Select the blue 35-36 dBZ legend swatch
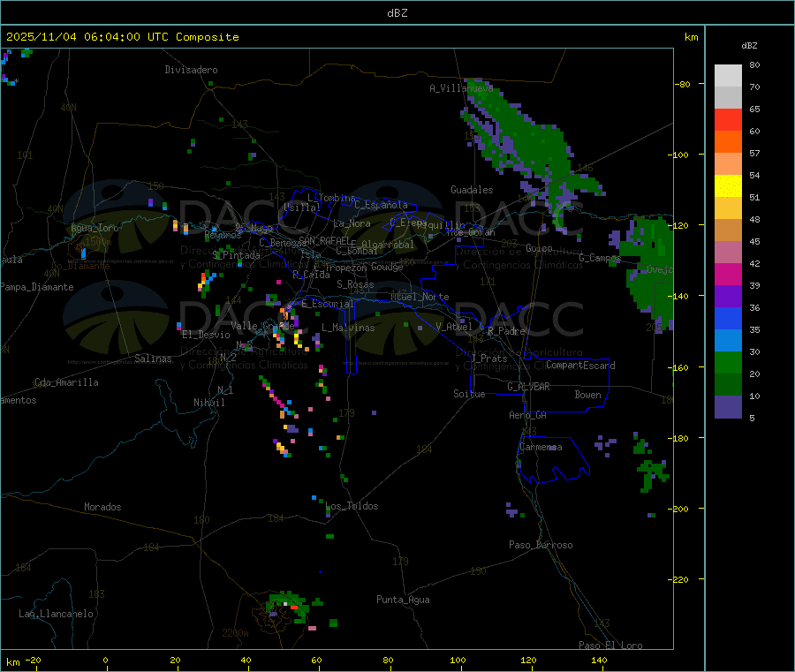This screenshot has height=672, width=795. (728, 318)
